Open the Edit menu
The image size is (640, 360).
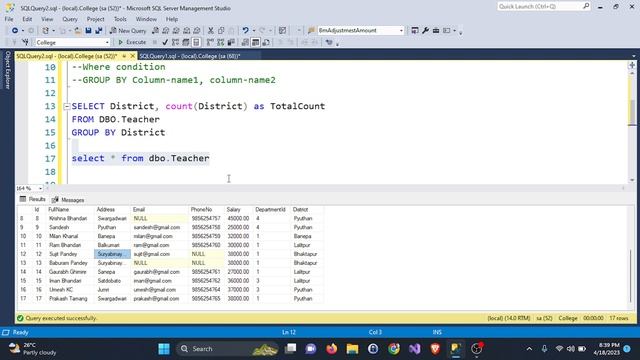tap(27, 19)
